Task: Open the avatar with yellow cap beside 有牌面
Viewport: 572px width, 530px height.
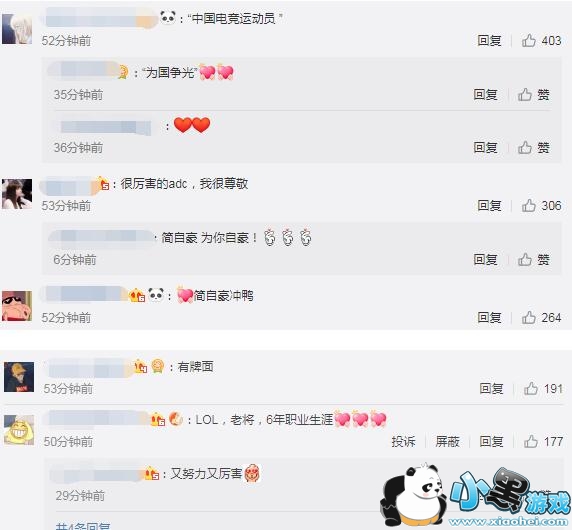Action: tap(19, 377)
